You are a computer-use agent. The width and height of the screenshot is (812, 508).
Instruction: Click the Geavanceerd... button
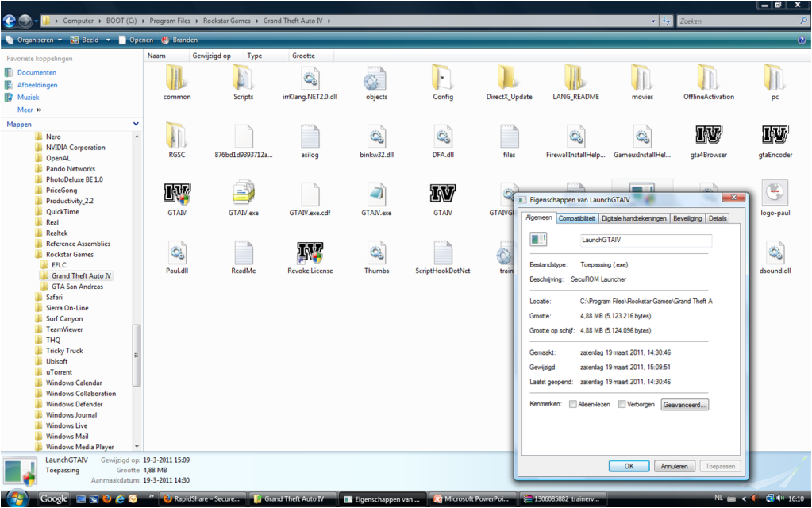(685, 405)
